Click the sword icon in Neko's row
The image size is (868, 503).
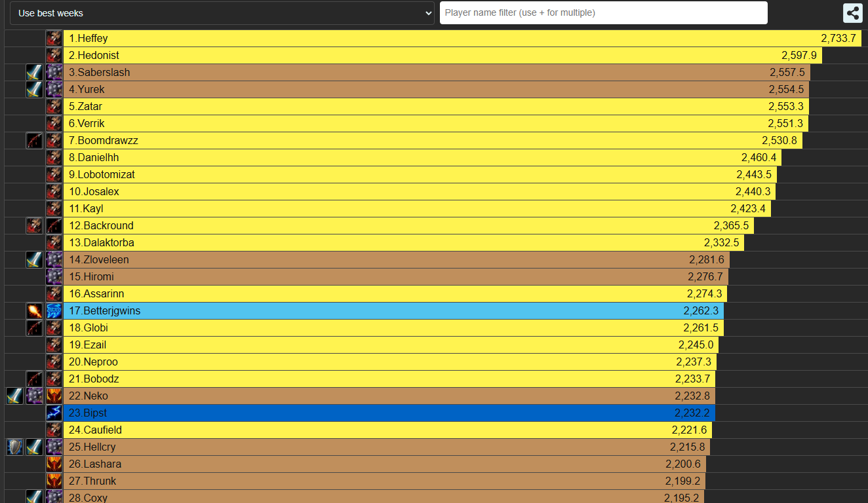coord(14,396)
